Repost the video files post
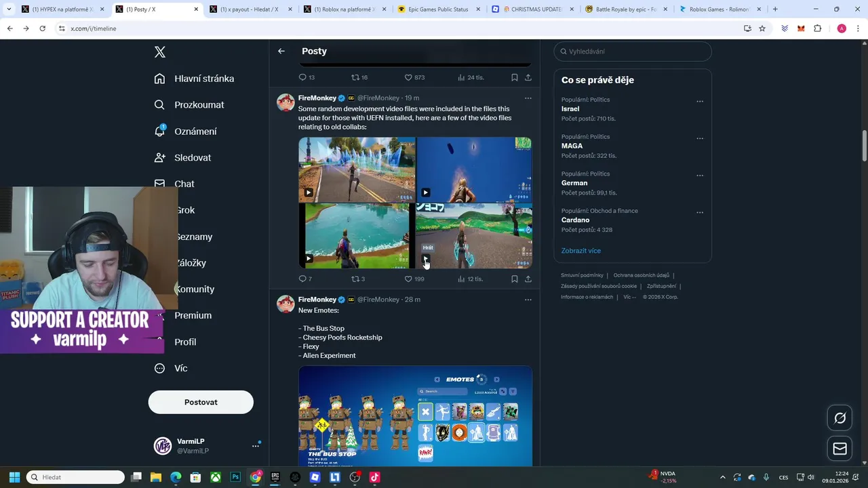 tap(358, 279)
